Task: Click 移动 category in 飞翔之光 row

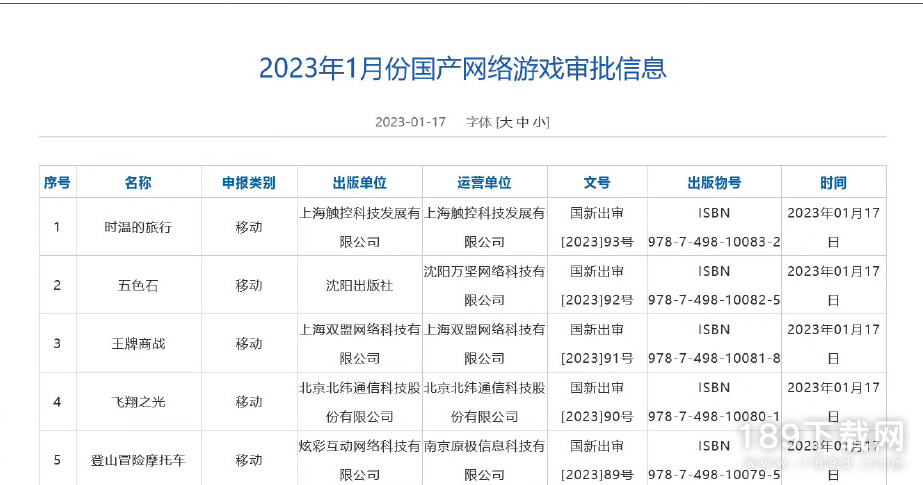Action: (249, 402)
